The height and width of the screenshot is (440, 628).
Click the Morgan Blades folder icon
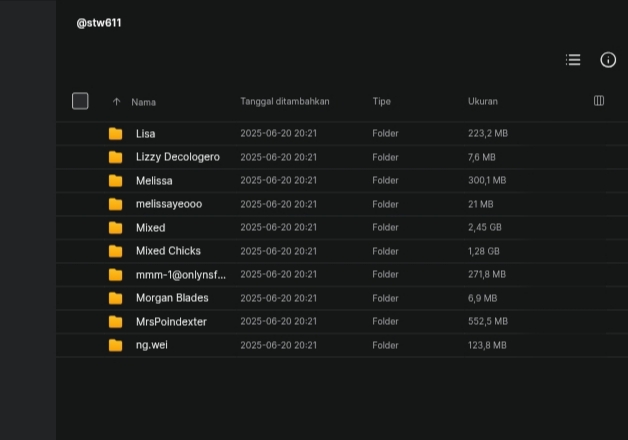point(115,298)
